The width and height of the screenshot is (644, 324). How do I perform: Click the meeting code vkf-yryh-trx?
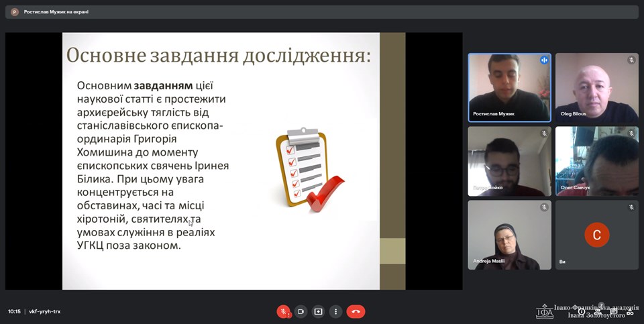[45, 311]
